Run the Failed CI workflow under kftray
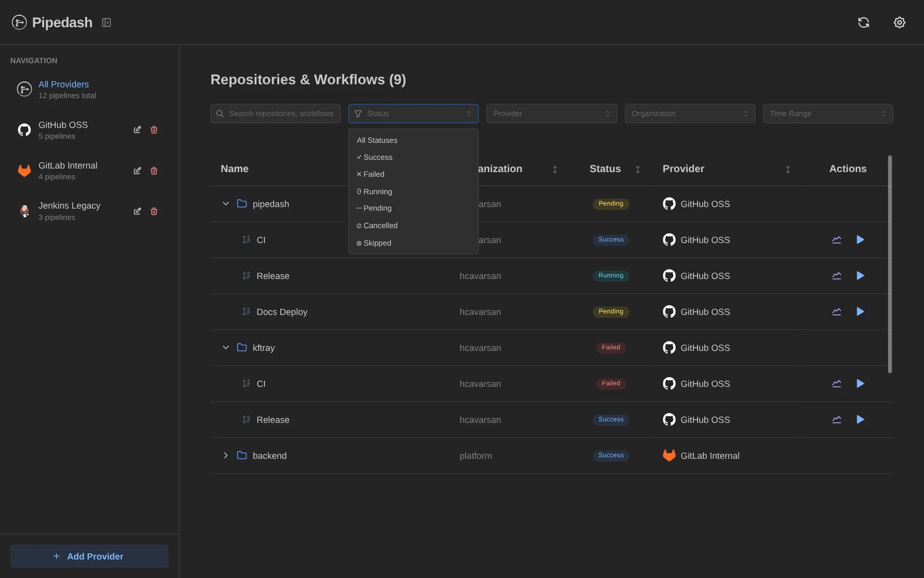The height and width of the screenshot is (578, 924). coord(860,383)
